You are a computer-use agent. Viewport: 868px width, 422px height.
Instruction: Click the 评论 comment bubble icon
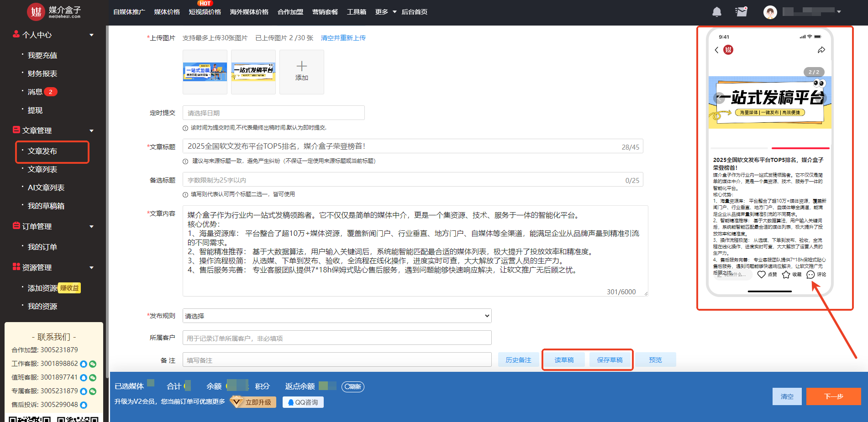(x=810, y=275)
